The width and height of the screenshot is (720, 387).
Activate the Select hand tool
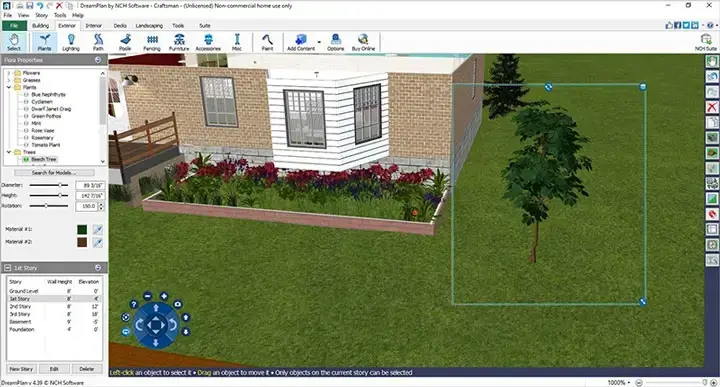pyautogui.click(x=14, y=42)
